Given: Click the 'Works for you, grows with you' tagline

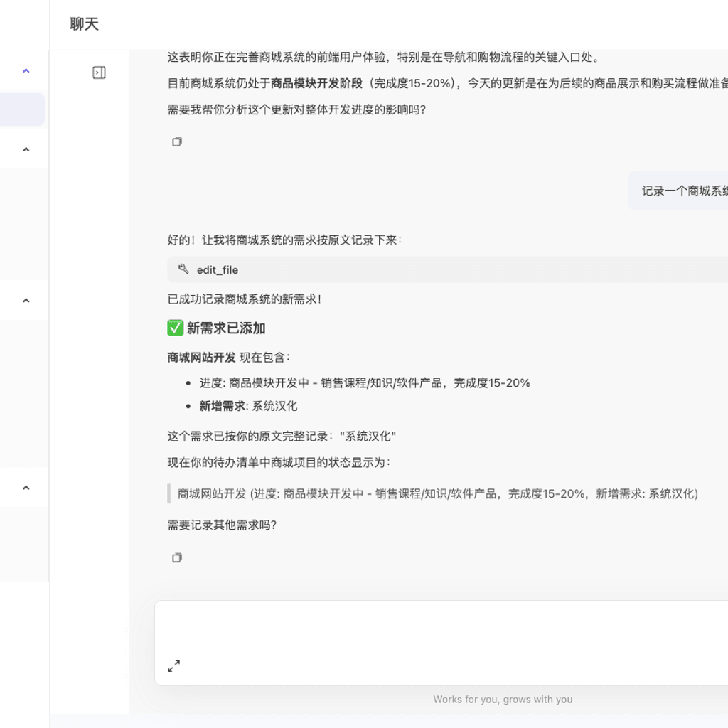Looking at the screenshot, I should click(503, 700).
